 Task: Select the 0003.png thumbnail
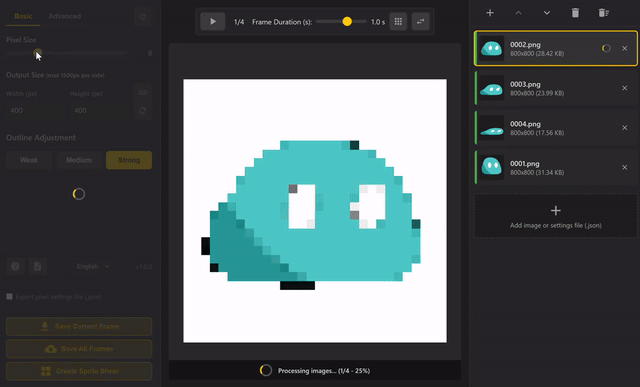491,88
